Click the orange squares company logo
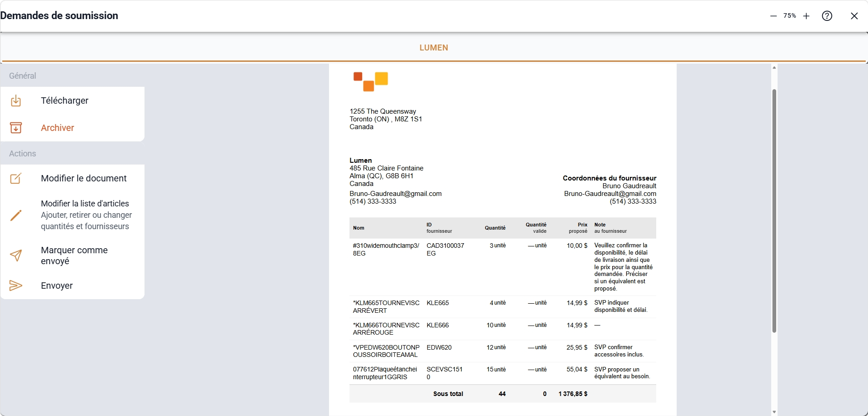The height and width of the screenshot is (416, 868). click(370, 81)
